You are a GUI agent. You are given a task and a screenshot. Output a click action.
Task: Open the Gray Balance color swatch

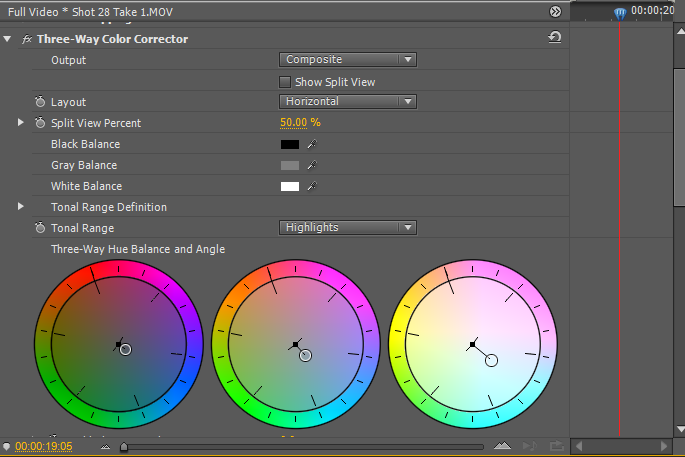[x=290, y=165]
